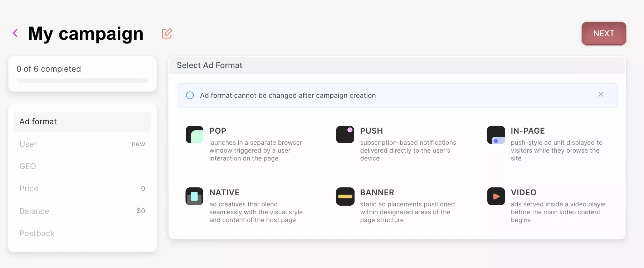Click the NATIVE heading text
Image resolution: width=644 pixels, height=268 pixels.
point(224,192)
